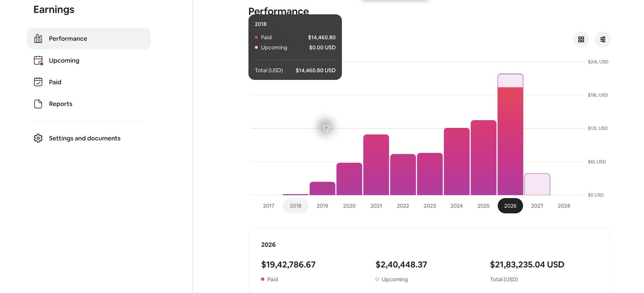Click the 2019 earnings bar

pos(322,189)
